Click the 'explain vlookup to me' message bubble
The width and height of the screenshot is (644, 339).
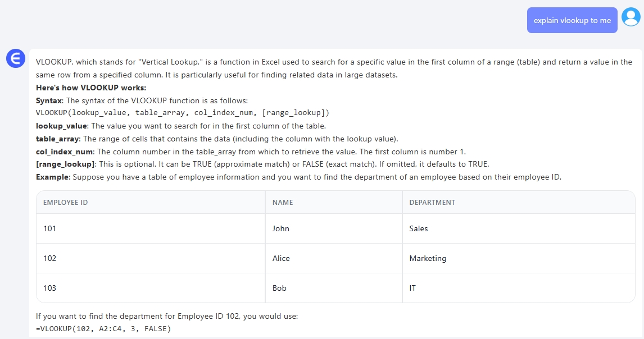tap(572, 20)
